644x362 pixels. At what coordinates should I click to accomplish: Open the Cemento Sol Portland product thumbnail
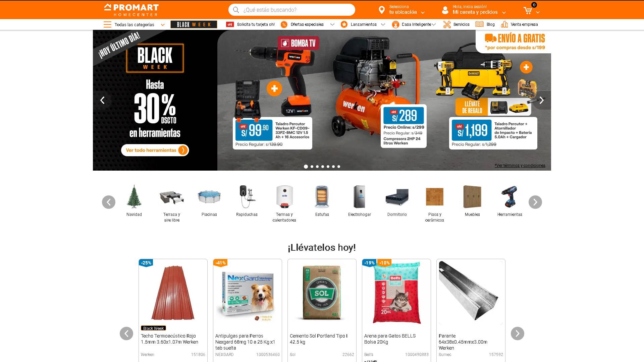click(x=322, y=293)
